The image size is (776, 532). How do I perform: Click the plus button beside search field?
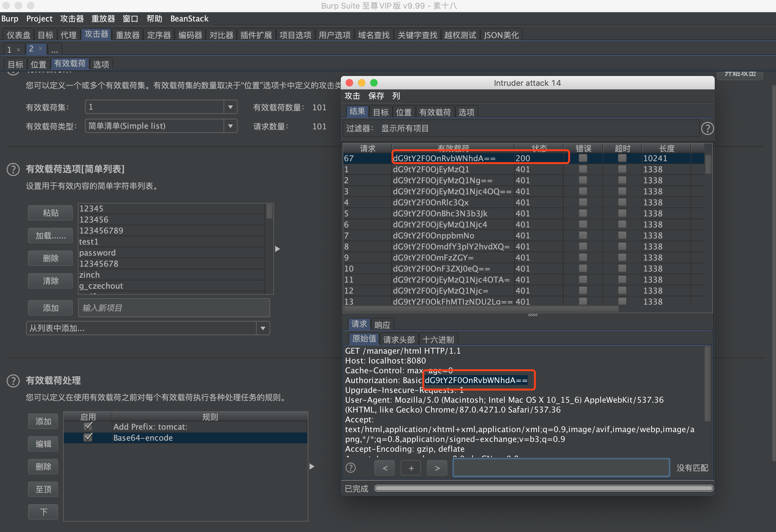[411, 468]
